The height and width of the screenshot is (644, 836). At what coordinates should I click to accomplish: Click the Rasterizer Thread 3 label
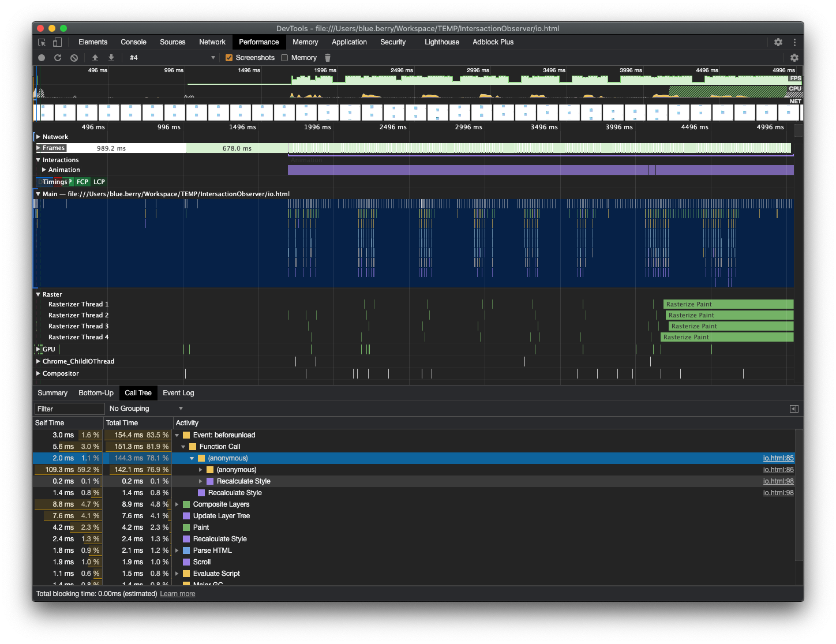coord(78,326)
